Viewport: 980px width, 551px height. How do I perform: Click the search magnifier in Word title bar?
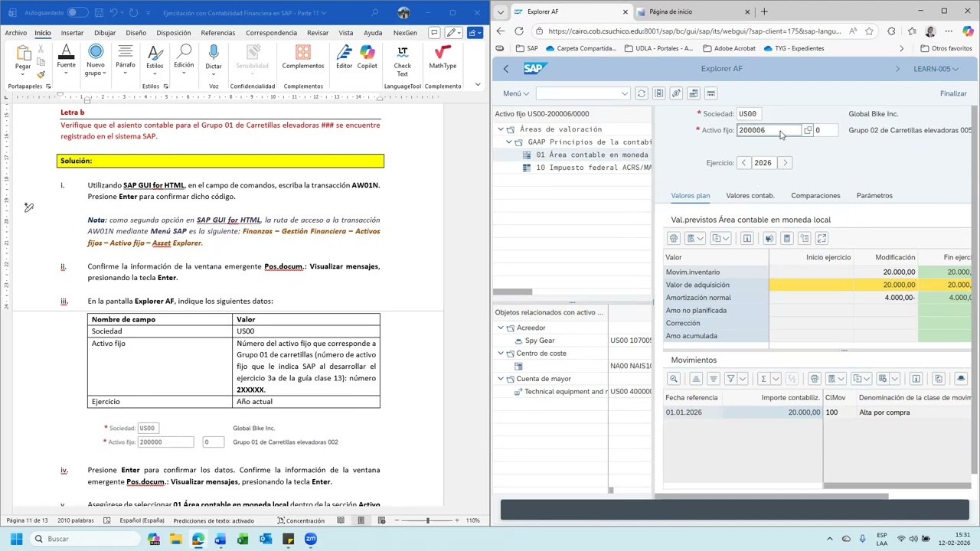pos(374,13)
